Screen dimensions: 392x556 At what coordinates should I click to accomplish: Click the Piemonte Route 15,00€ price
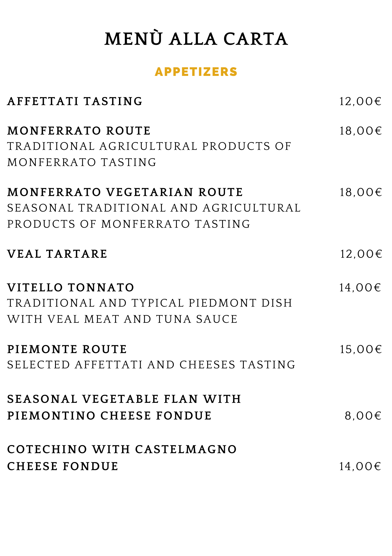361,349
